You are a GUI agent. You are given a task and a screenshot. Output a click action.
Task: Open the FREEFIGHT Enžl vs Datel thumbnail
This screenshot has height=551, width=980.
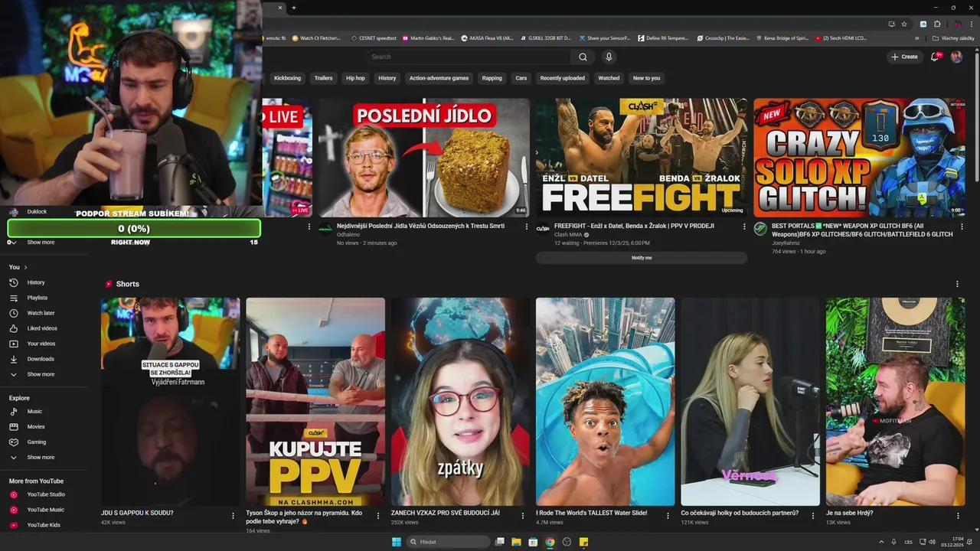[642, 158]
